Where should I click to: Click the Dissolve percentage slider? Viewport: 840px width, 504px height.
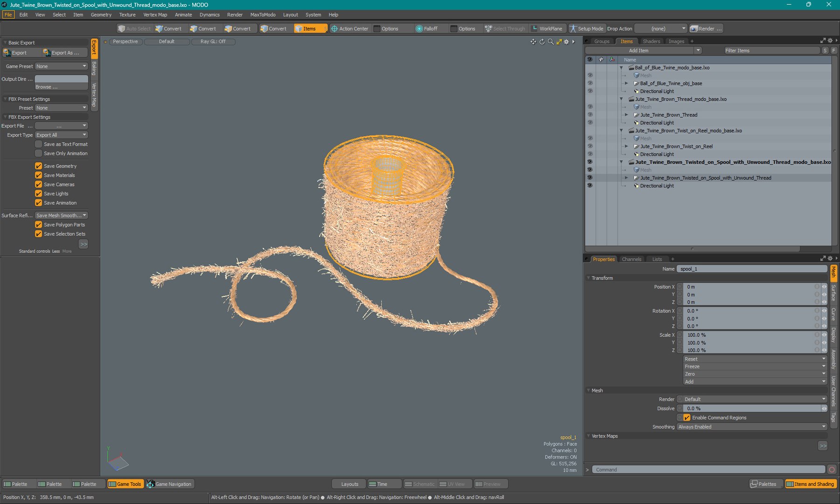point(751,408)
